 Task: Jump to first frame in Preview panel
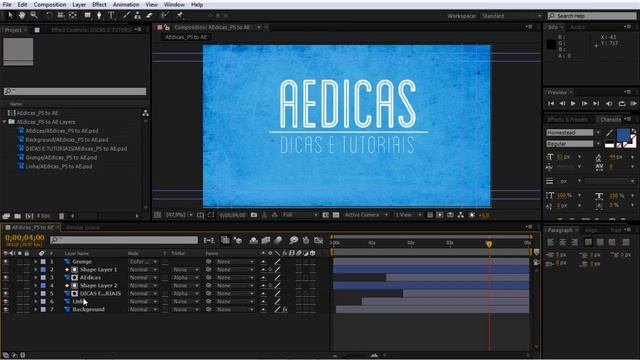pyautogui.click(x=551, y=104)
